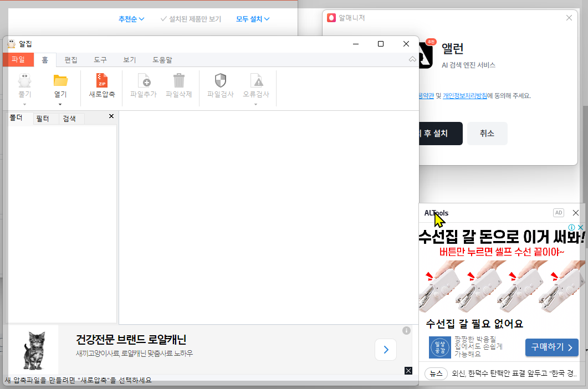Click the 파일검사 shield icon

(221, 80)
